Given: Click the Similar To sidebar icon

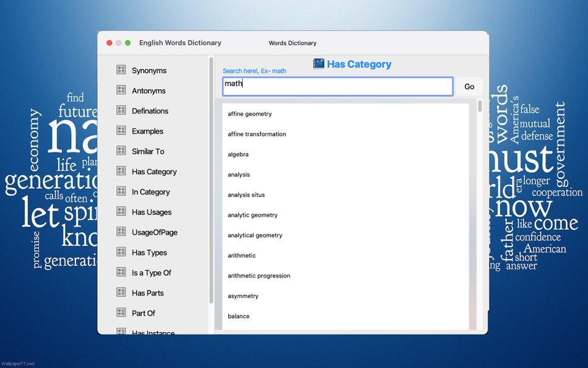Looking at the screenshot, I should click(x=121, y=151).
